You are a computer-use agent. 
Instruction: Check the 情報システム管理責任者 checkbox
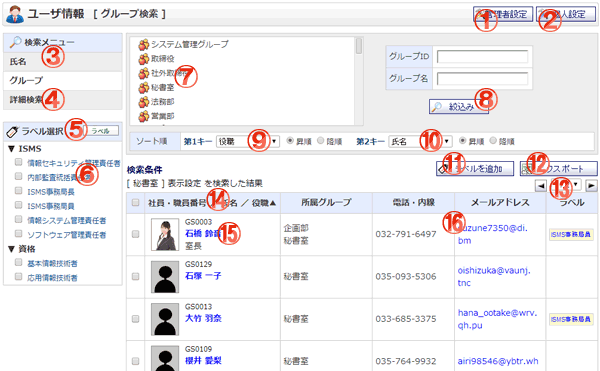point(18,220)
